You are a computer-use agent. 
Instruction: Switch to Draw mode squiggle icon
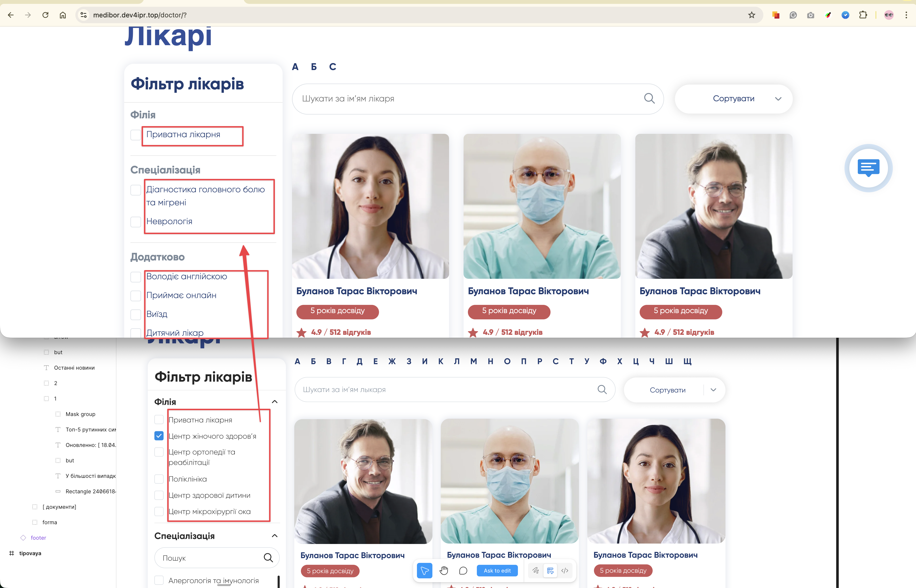535,570
